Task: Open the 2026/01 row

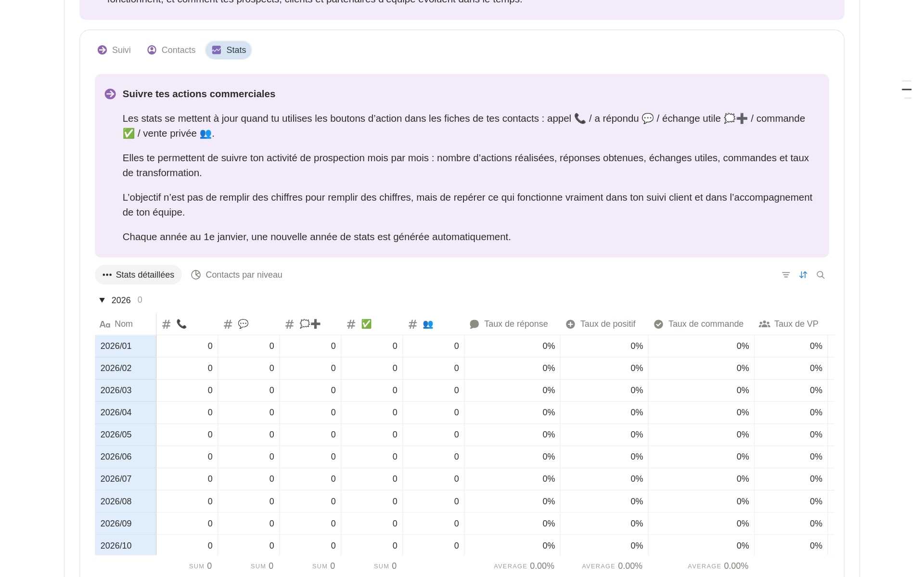Action: 126,346
